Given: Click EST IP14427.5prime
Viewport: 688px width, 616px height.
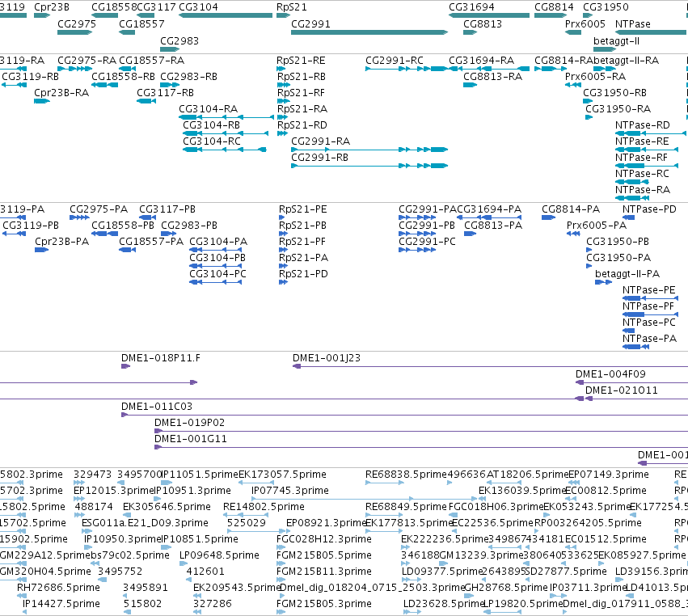Looking at the screenshot, I should [x=24, y=612].
